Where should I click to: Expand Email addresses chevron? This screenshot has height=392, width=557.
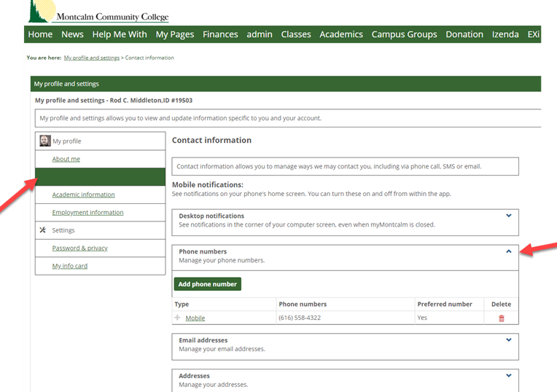point(509,340)
